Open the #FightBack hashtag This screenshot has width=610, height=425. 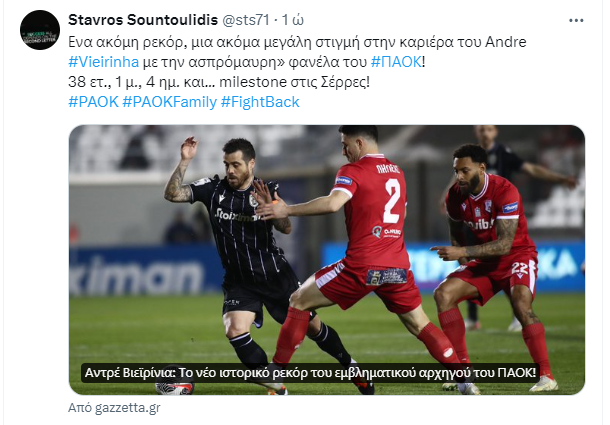click(x=260, y=102)
